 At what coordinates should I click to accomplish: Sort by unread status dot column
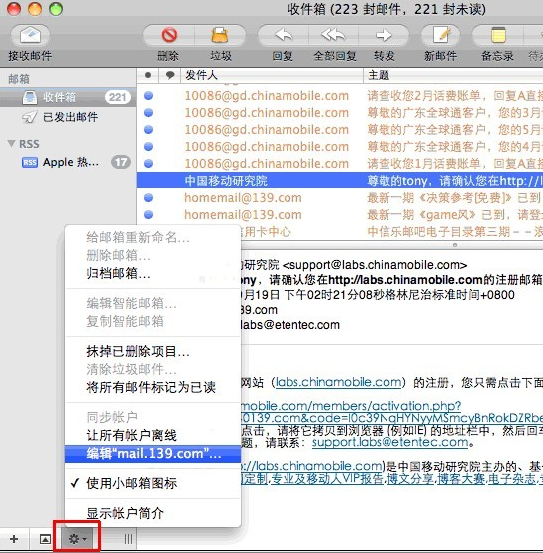click(148, 75)
